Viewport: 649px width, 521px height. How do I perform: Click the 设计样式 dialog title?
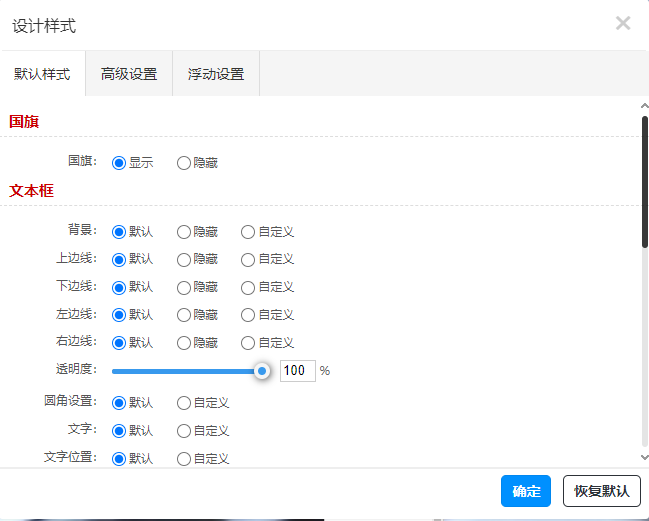44,26
